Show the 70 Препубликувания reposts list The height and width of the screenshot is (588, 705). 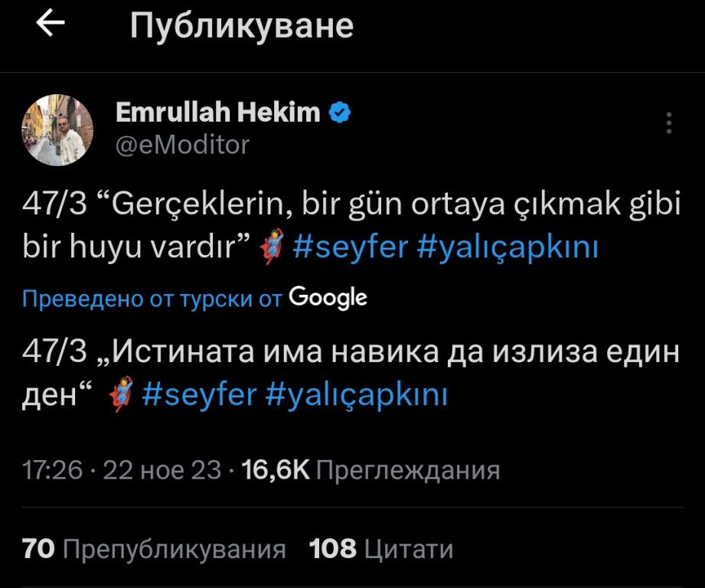pyautogui.click(x=154, y=549)
